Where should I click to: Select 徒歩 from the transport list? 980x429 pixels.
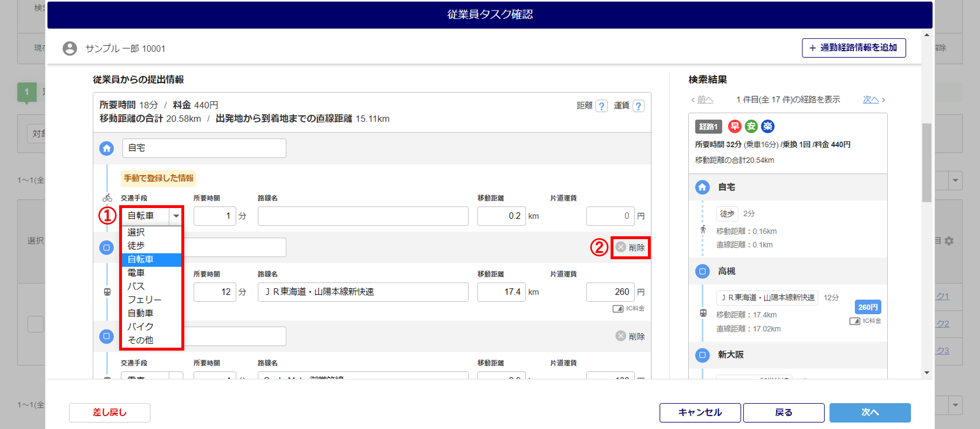[x=152, y=246]
